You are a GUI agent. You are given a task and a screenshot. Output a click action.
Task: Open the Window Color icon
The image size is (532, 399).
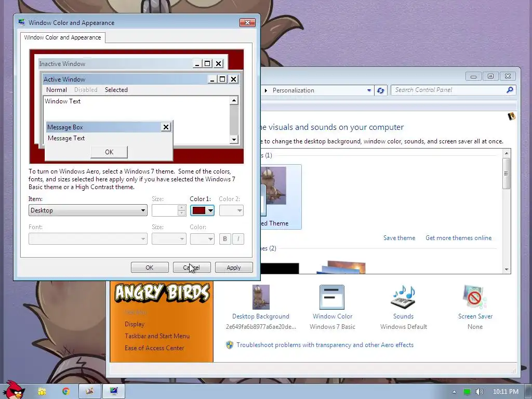click(332, 297)
